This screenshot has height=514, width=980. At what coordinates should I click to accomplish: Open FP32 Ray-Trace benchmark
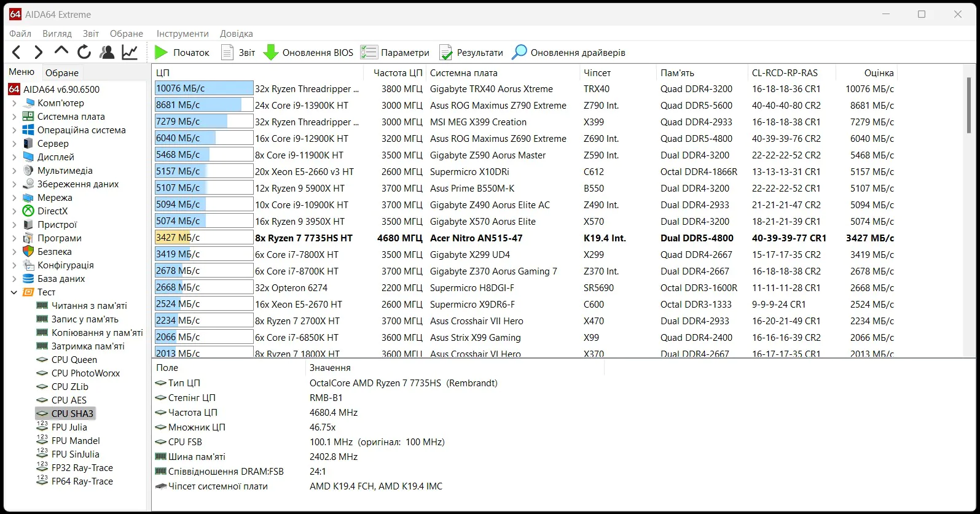[x=75, y=468]
